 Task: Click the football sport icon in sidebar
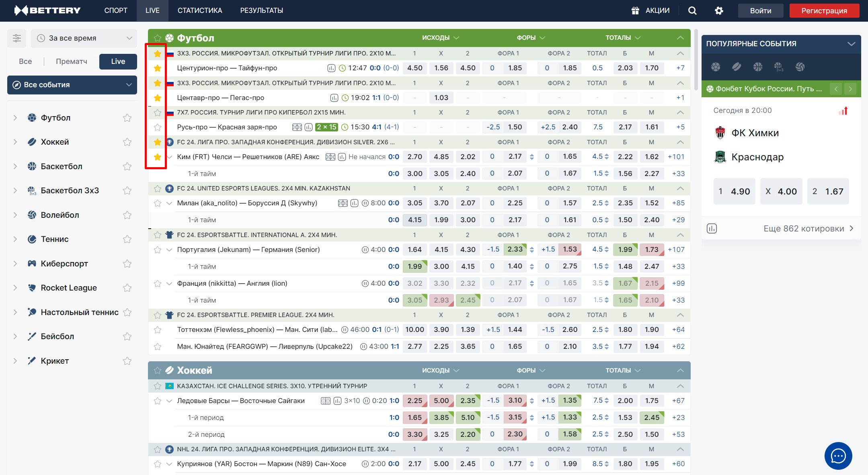pos(32,117)
